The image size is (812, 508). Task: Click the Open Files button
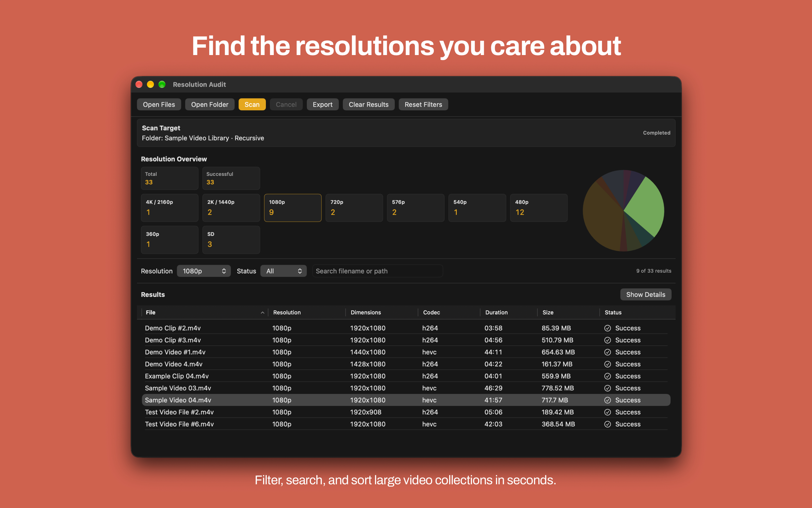tap(159, 104)
